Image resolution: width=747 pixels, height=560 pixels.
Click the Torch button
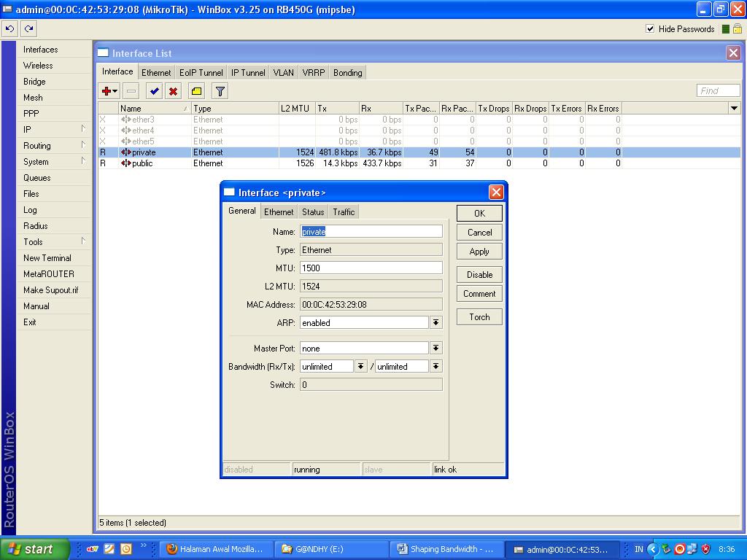[x=479, y=317]
